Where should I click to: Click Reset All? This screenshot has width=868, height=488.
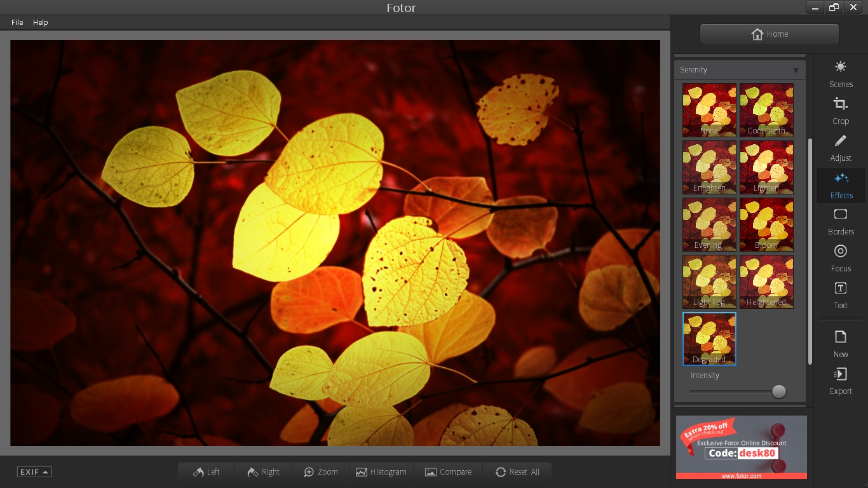pyautogui.click(x=517, y=471)
